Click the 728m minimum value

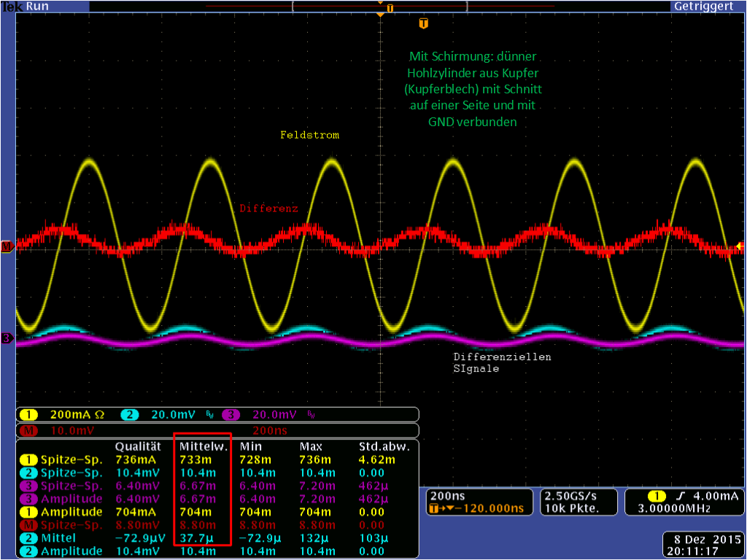pyautogui.click(x=255, y=460)
